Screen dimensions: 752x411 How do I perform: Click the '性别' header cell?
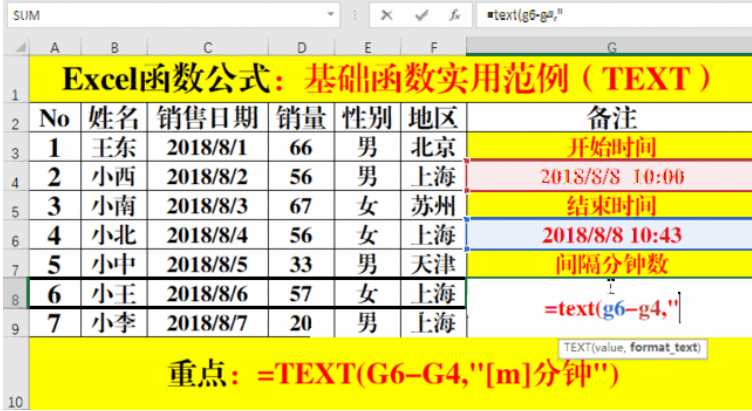click(367, 117)
